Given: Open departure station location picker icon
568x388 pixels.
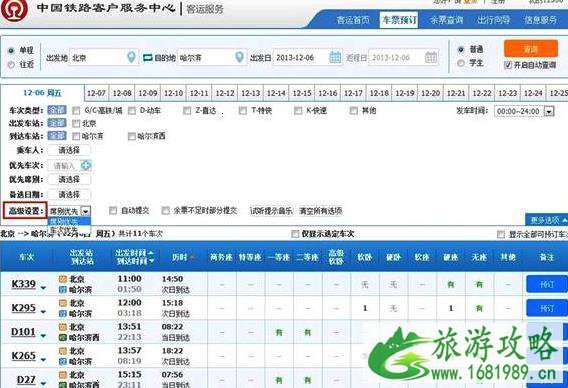Looking at the screenshot, I should coord(131,57).
